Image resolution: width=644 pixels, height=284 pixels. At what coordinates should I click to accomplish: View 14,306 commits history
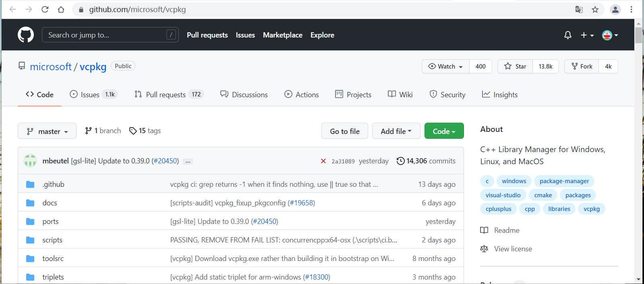point(426,161)
